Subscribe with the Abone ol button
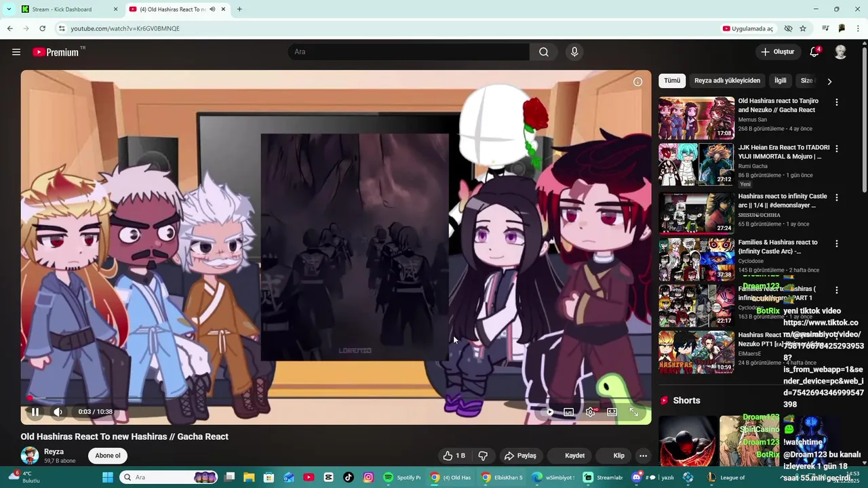868x488 pixels. point(108,455)
